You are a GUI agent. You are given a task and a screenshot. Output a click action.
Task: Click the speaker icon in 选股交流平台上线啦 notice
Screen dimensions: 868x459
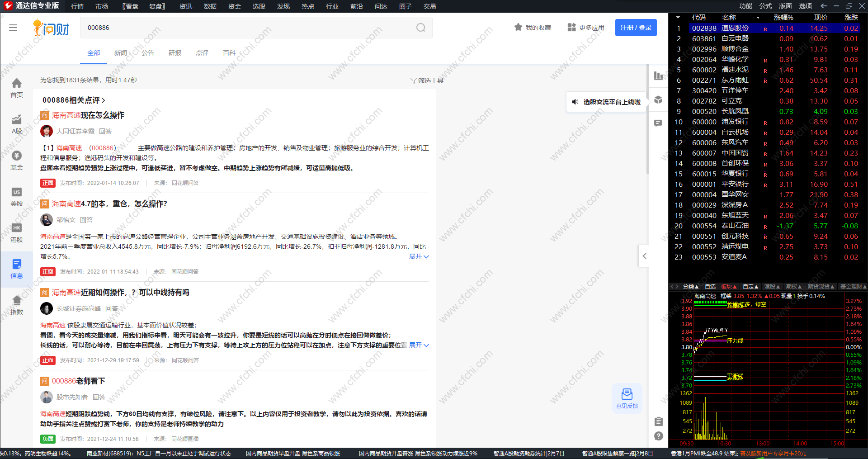click(575, 102)
